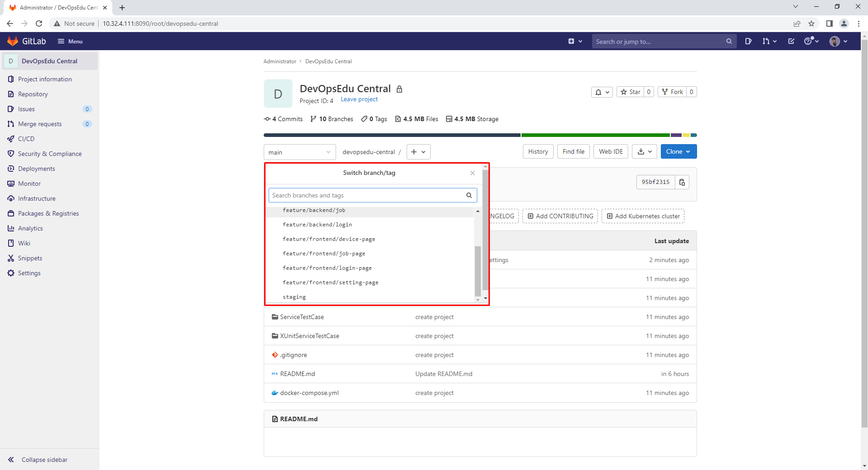The width and height of the screenshot is (868, 470).
Task: Open XUnitServiceTestCase folder
Action: 309,336
